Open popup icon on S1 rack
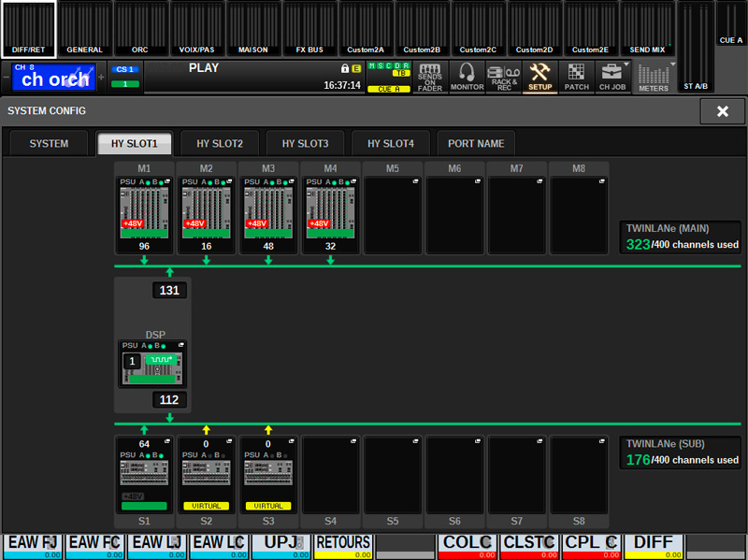748x560 pixels. click(x=167, y=441)
